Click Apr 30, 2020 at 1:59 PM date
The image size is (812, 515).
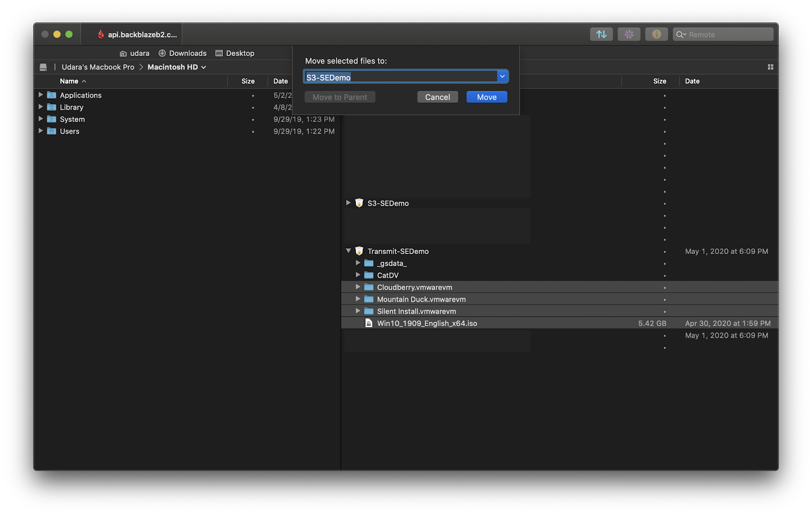[x=728, y=323]
